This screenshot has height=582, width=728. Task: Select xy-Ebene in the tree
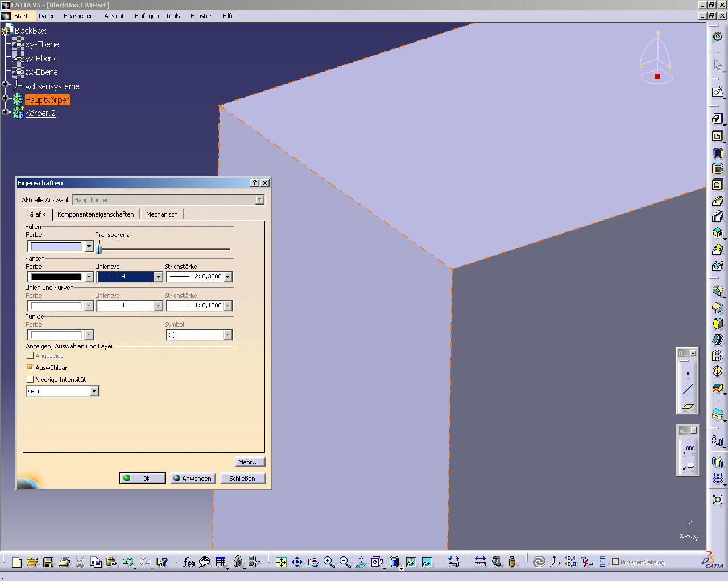42,44
